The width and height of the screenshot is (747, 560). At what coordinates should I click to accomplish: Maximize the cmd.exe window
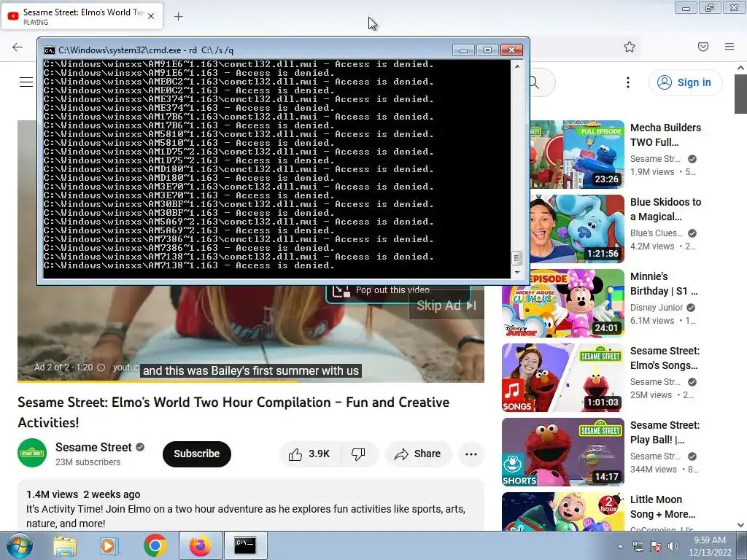click(487, 50)
